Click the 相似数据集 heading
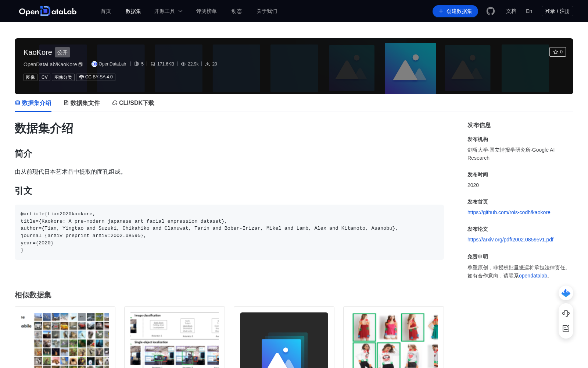The image size is (588, 368). 33,295
